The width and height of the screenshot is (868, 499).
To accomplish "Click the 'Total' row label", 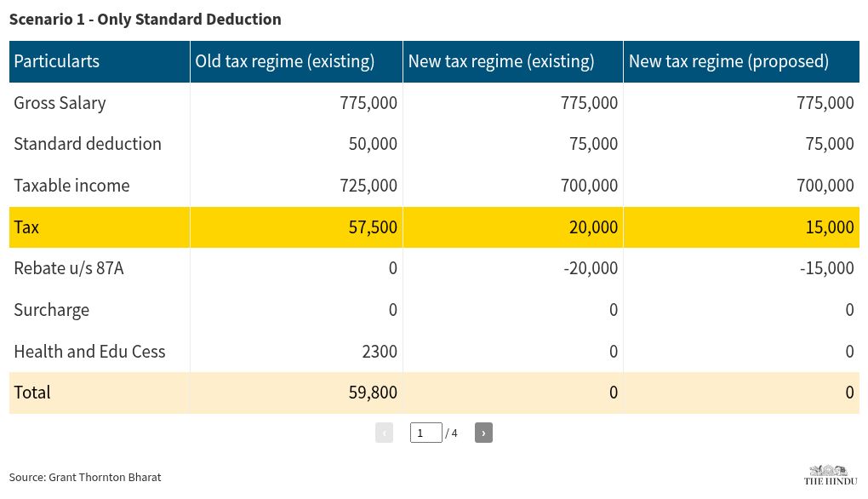I will point(32,393).
